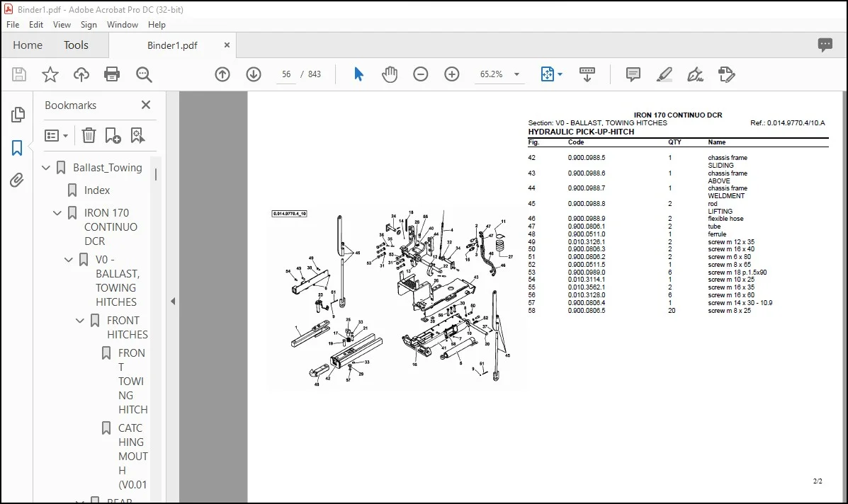Activate the selection arrow tool
848x504 pixels.
(x=358, y=74)
